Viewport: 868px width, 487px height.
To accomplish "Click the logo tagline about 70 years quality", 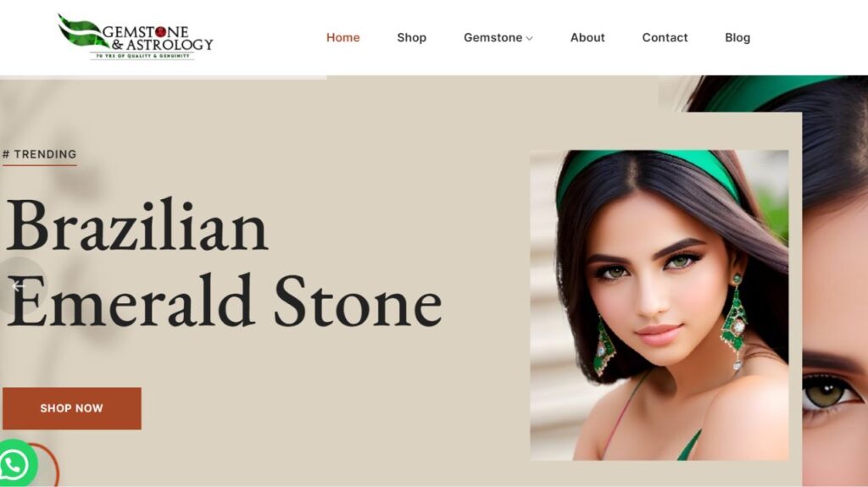I will [x=142, y=56].
